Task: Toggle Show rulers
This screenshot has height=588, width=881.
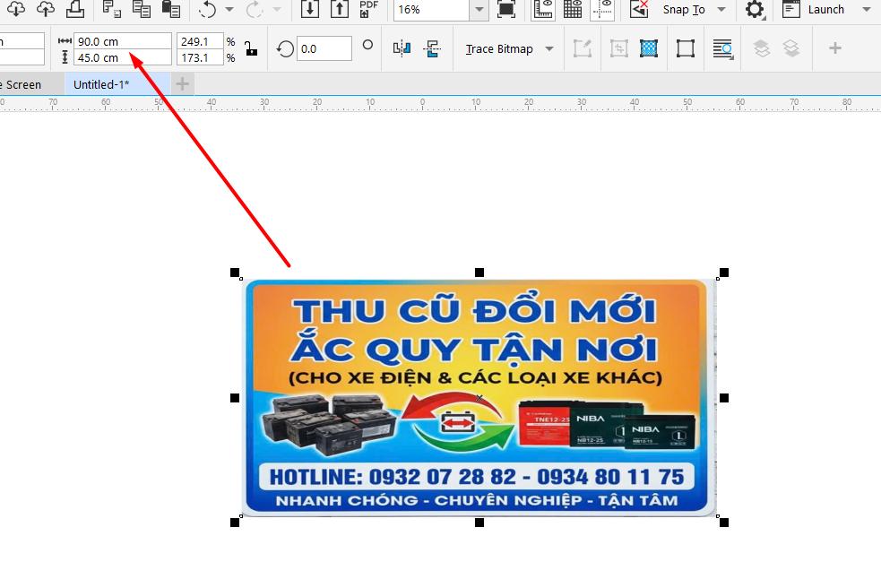Action: 543,10
